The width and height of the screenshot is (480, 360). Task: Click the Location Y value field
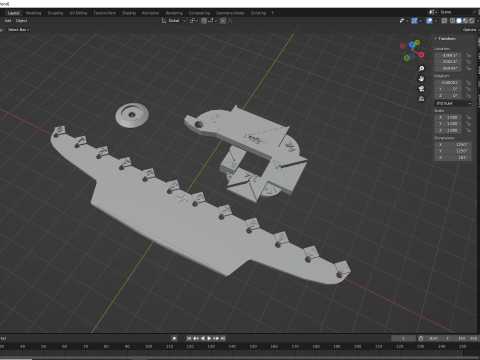tap(448, 62)
